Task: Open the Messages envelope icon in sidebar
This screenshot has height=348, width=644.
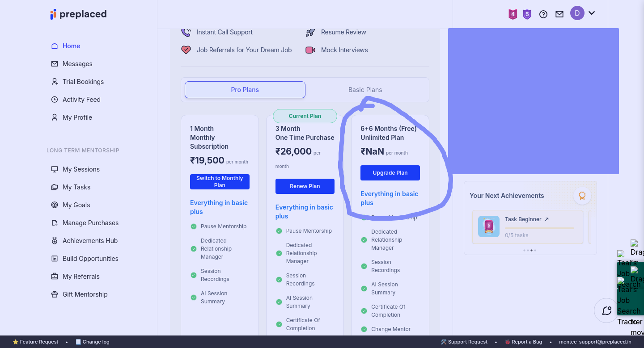Action: coord(55,64)
